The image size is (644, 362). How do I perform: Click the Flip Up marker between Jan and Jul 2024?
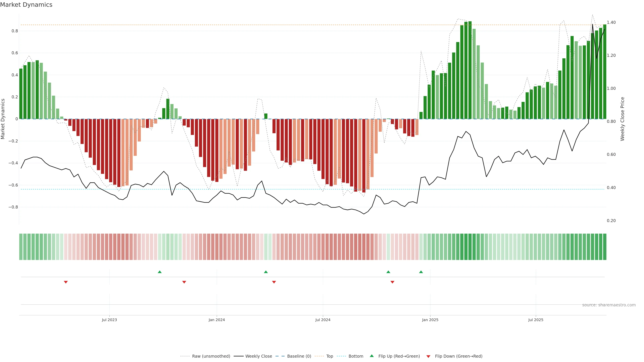point(266,272)
